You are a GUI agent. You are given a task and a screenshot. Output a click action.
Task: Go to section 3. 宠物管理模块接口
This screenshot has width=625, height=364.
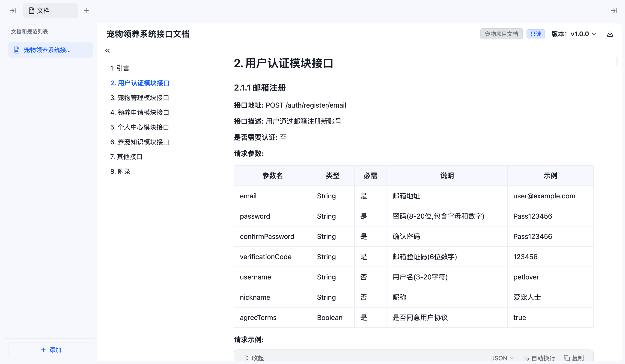click(140, 98)
